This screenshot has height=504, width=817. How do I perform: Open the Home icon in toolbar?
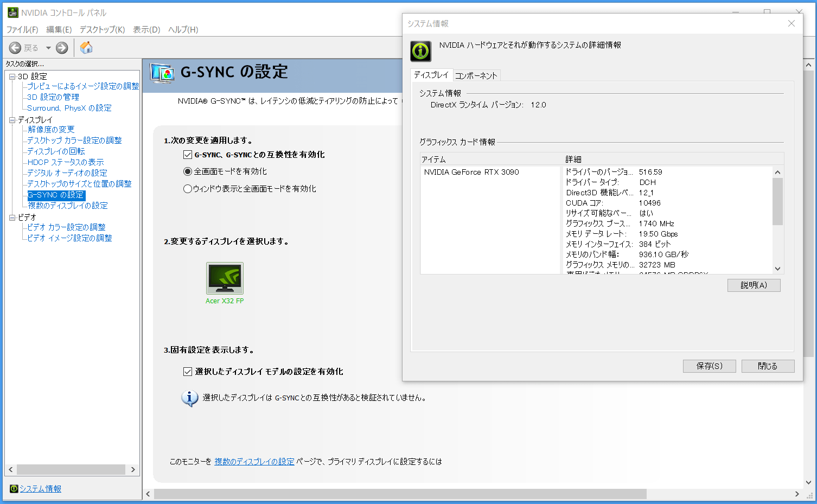86,48
